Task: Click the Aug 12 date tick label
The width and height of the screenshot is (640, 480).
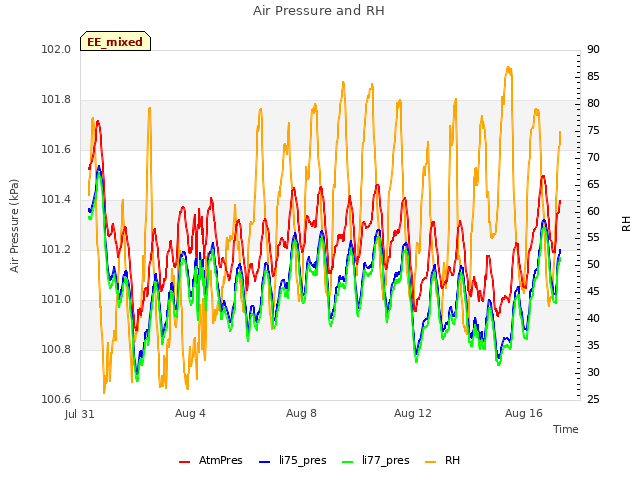Action: click(413, 413)
